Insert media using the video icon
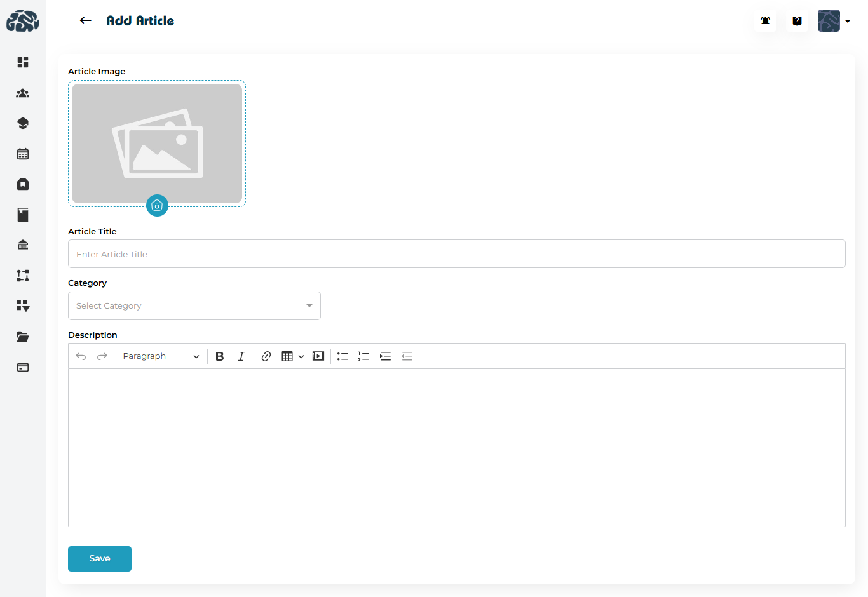This screenshot has width=868, height=597. tap(318, 356)
